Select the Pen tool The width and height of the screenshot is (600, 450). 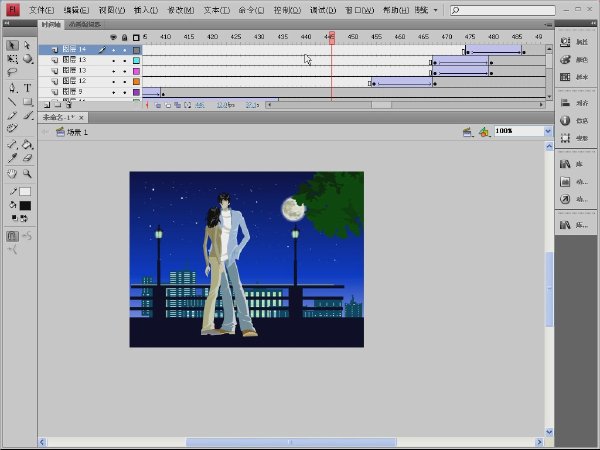pos(12,88)
